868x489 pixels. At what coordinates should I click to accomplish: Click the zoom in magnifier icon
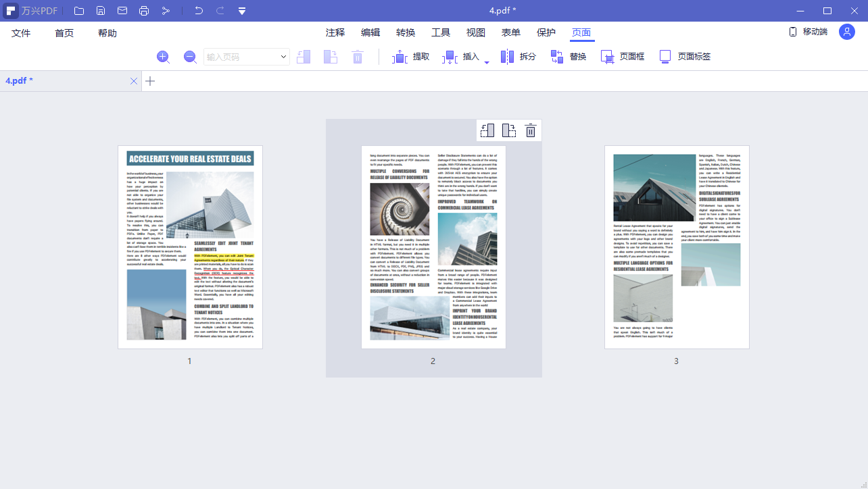(x=163, y=57)
